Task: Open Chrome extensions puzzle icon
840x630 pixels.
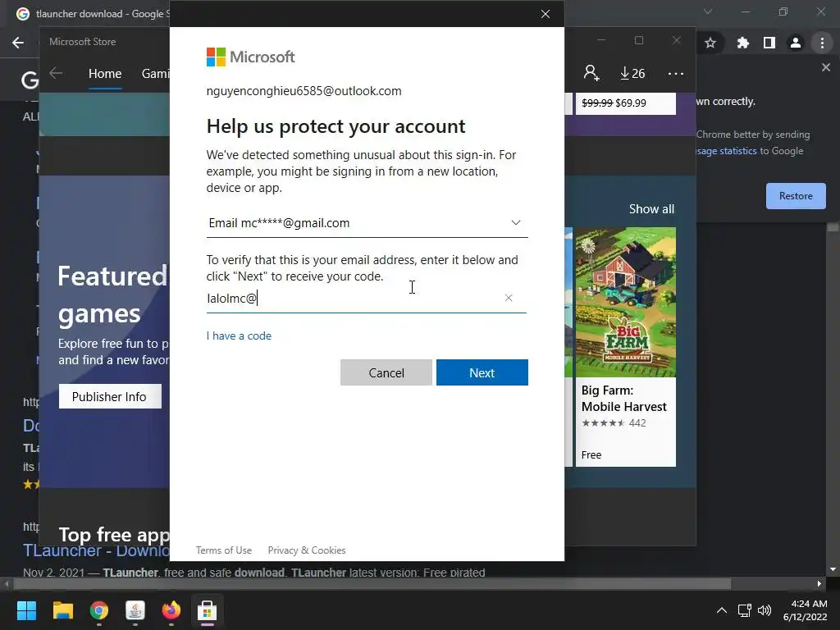Action: pos(742,43)
